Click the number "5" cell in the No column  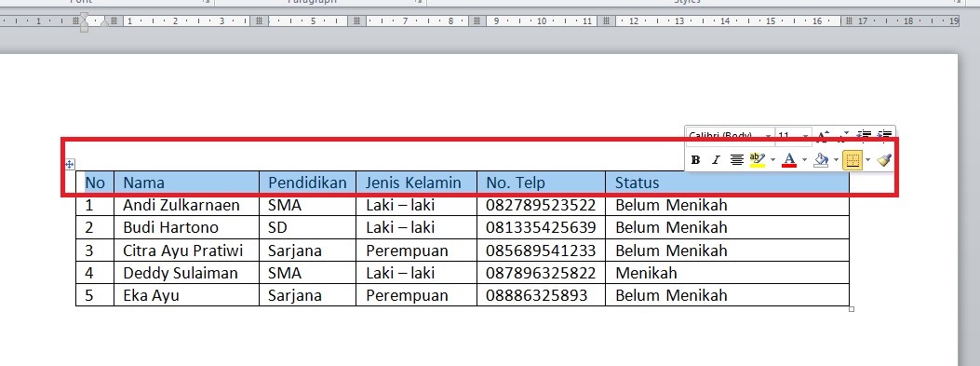coord(95,295)
